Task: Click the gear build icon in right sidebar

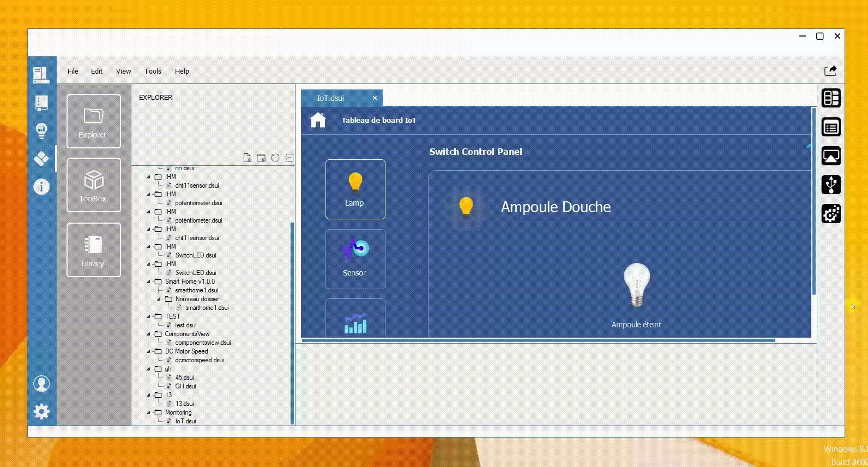Action: 831,214
